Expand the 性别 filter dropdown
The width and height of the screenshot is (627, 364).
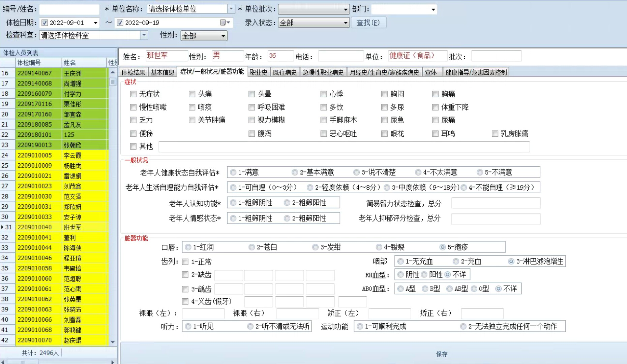[223, 36]
